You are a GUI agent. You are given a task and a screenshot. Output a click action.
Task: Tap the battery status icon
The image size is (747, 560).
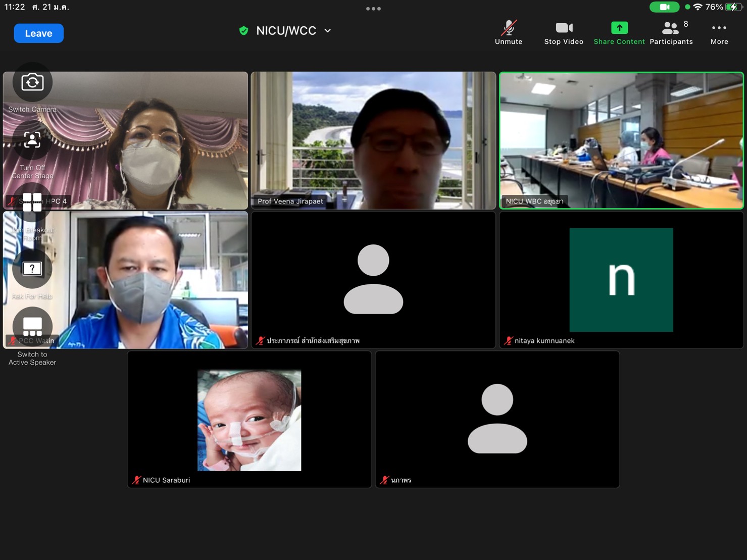(x=733, y=7)
